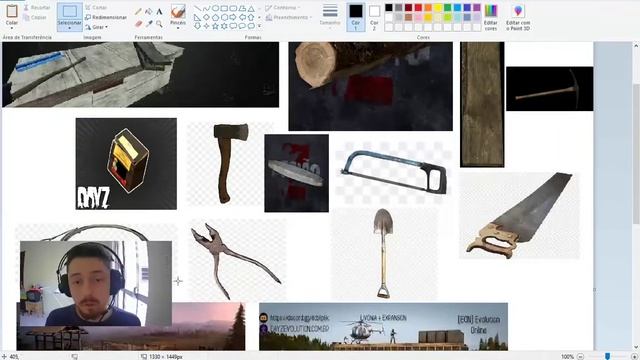This screenshot has height=360, width=640.
Task: Pick the bright red color swatch
Action: click(x=418, y=7)
